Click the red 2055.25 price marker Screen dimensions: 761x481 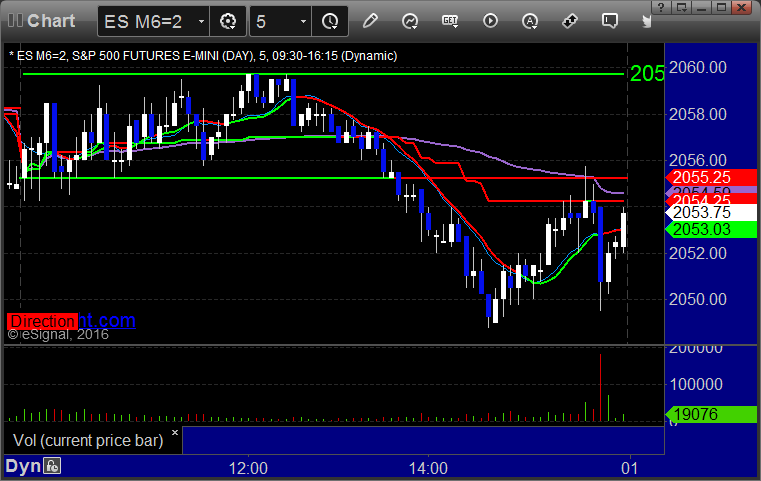711,177
